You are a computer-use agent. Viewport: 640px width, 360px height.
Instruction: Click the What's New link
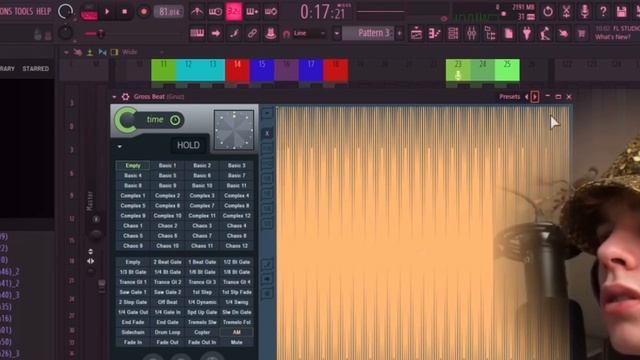click(612, 37)
